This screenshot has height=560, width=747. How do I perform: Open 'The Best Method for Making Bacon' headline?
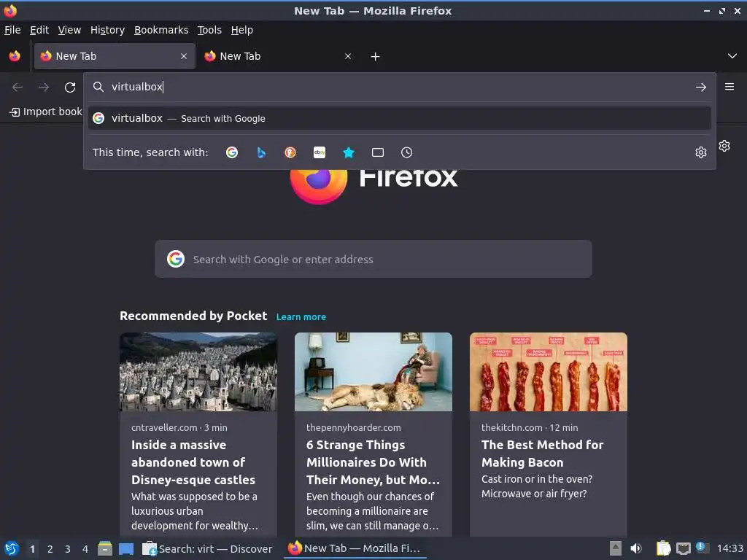click(x=542, y=454)
